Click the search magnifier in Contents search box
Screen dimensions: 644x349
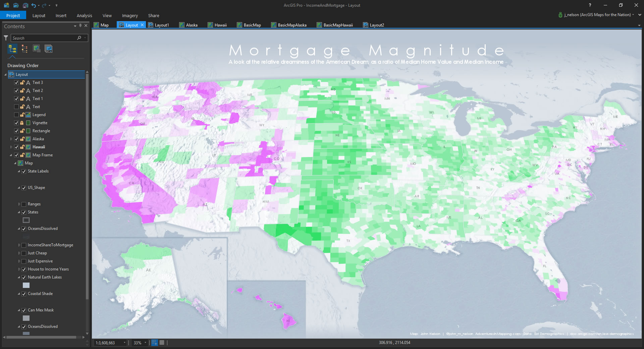coord(79,38)
